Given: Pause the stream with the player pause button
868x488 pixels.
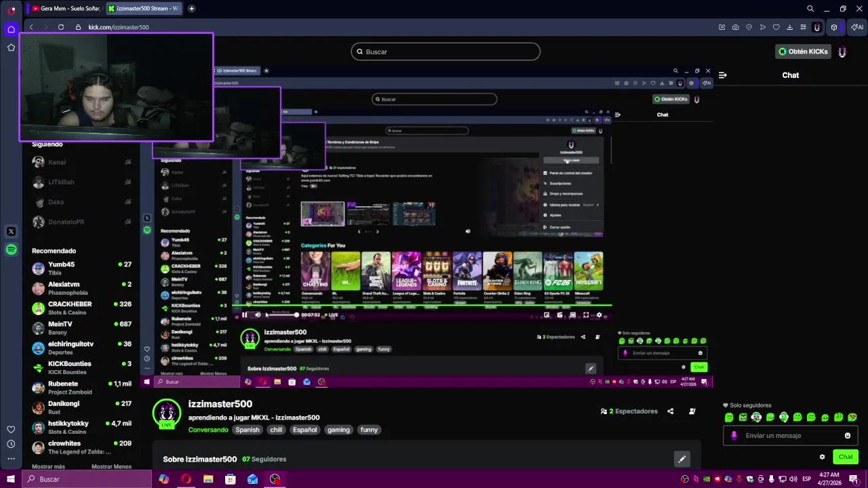Looking at the screenshot, I should pyautogui.click(x=245, y=314).
